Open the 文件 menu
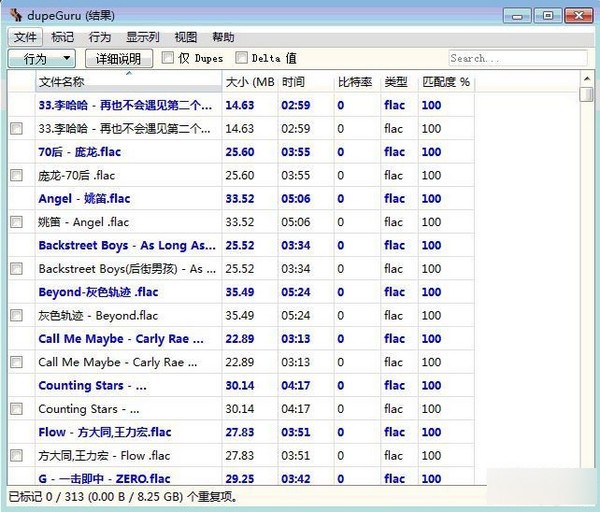Image resolution: width=600 pixels, height=512 pixels. tap(25, 37)
